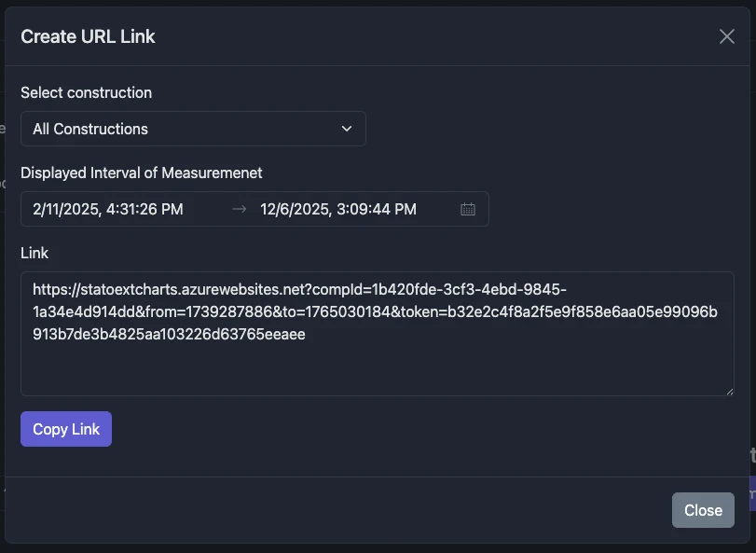The width and height of the screenshot is (756, 553).
Task: Click the Select construction label
Action: tap(87, 92)
